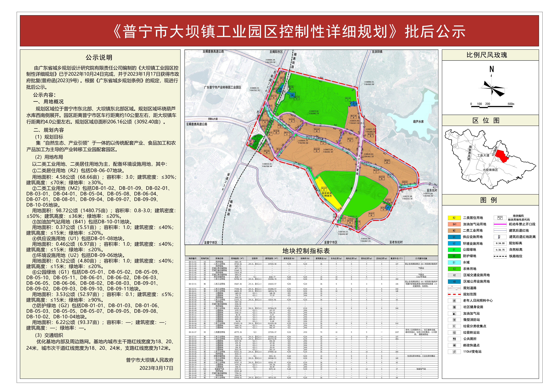Click the 建筑后退红线 blue line symbol
This screenshot has width=555, height=392.
(500, 231)
